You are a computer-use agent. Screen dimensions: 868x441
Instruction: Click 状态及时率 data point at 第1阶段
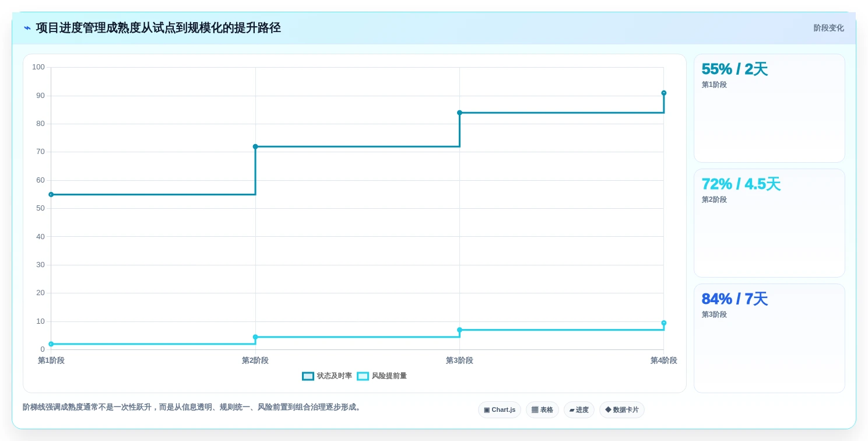click(51, 195)
